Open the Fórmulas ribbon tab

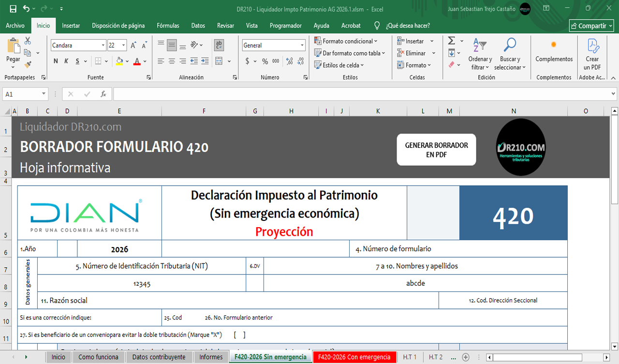pyautogui.click(x=168, y=26)
